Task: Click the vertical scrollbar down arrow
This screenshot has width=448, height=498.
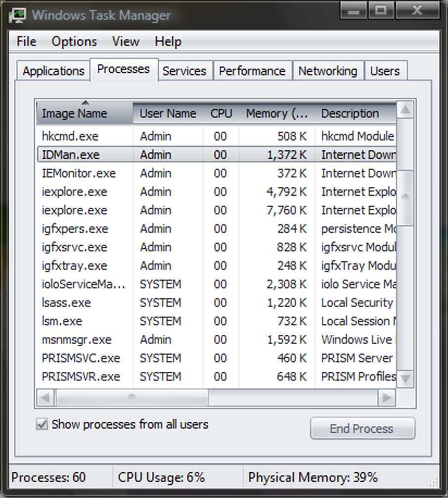Action: [x=405, y=379]
